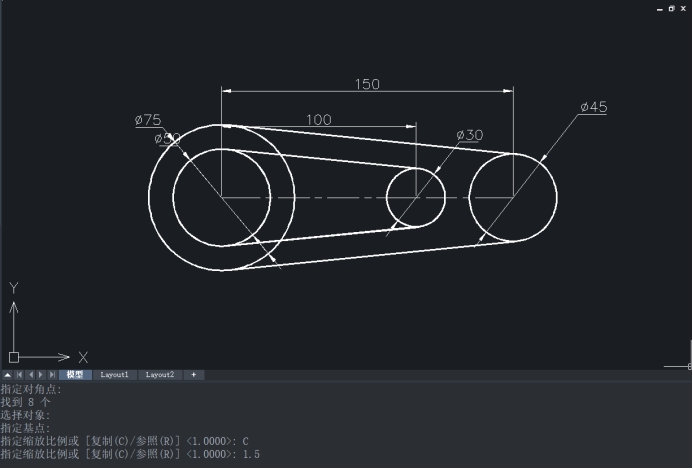Jump to the first layout tab arrow
This screenshot has width=693, height=469.
tap(19, 375)
